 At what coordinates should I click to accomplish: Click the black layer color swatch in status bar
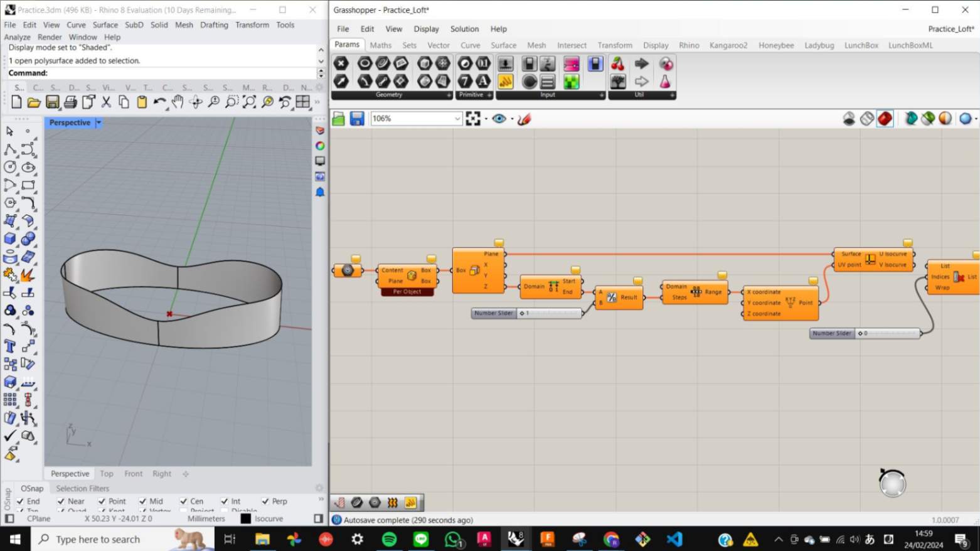coord(246,519)
